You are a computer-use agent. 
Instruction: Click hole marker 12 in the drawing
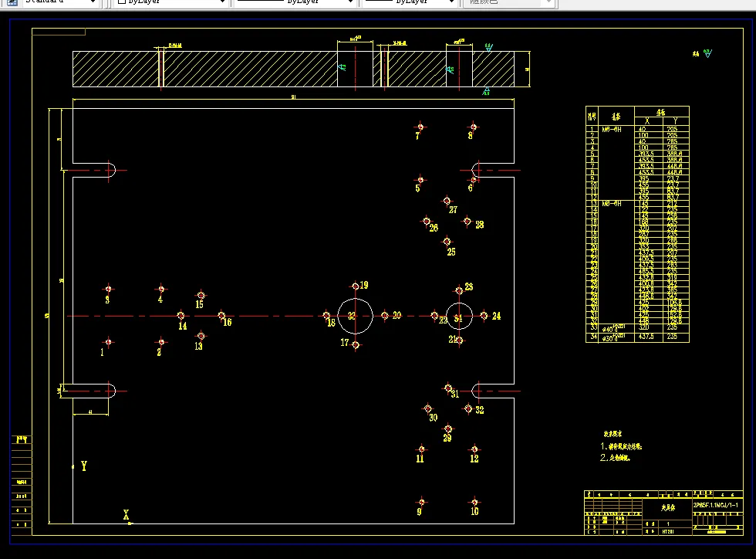click(474, 449)
